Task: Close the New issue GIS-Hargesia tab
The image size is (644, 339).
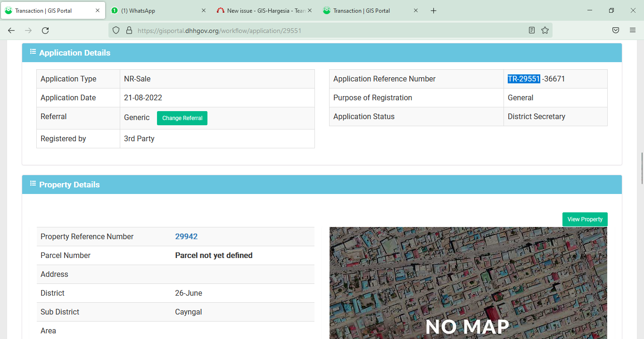Action: coord(310,10)
